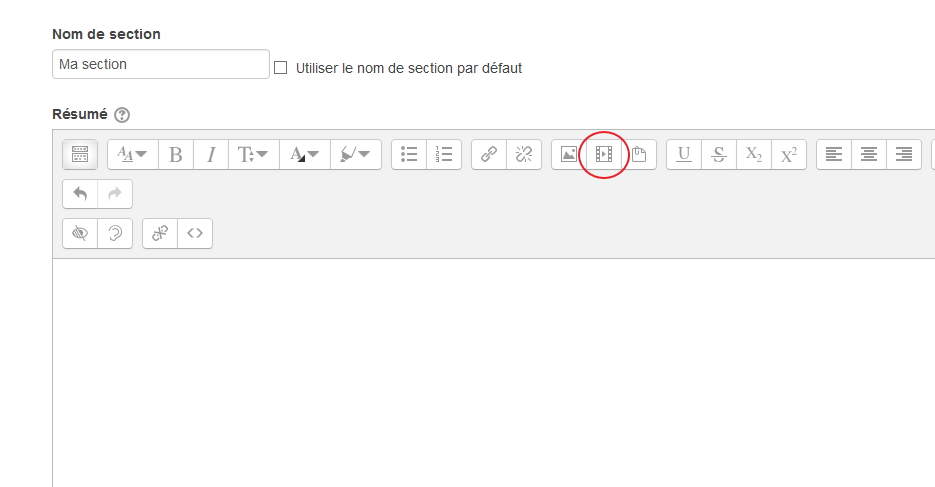Toggle italic formatting
This screenshot has width=935, height=487.
(x=210, y=154)
